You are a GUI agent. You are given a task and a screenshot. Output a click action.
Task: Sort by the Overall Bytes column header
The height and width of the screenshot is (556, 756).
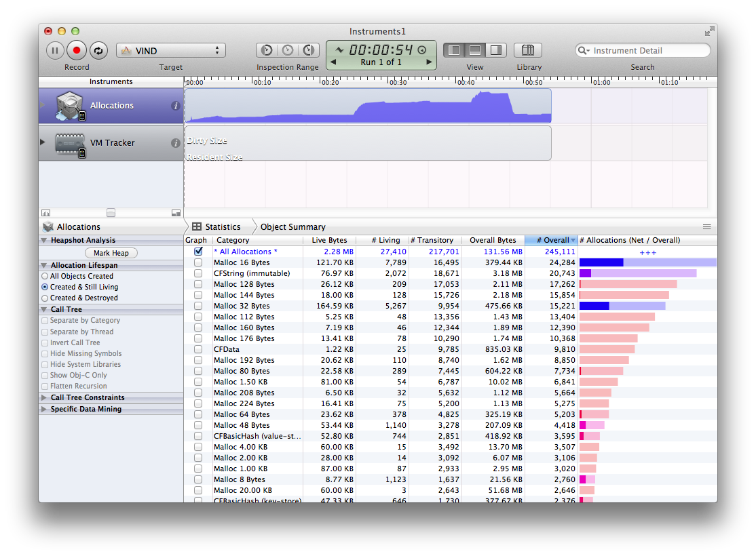point(493,240)
